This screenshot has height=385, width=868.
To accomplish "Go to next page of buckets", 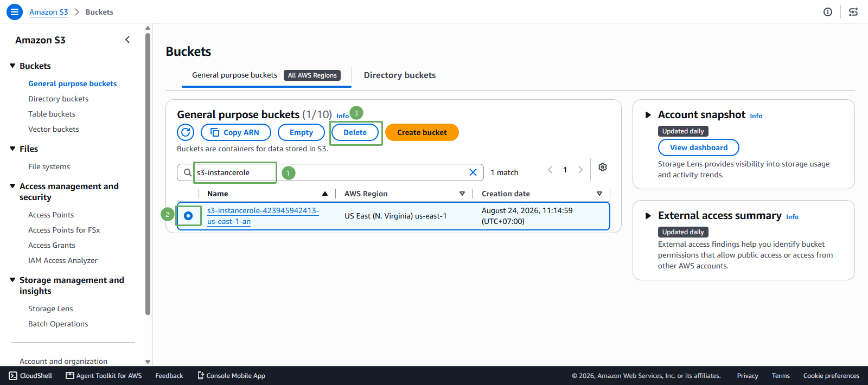I will (580, 170).
